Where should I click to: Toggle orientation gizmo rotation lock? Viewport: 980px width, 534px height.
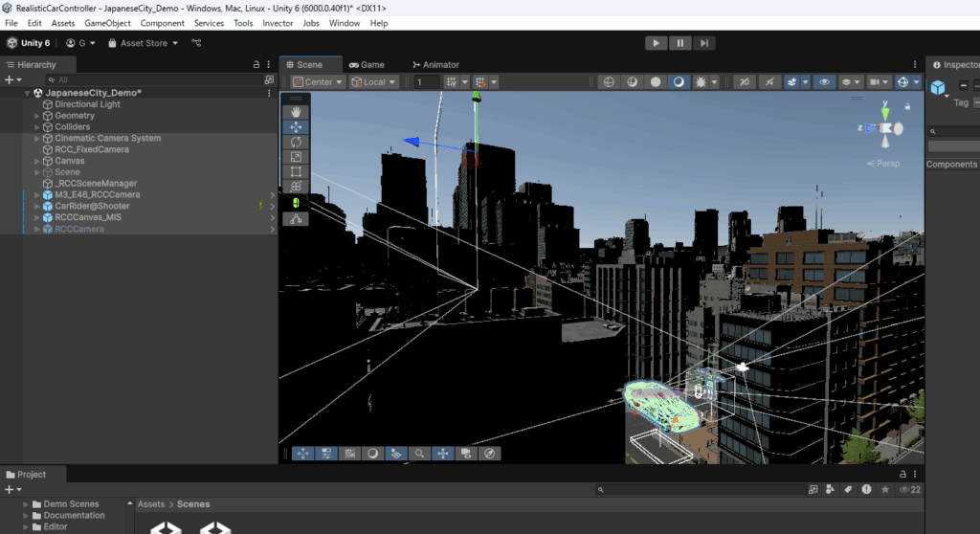pyautogui.click(x=907, y=106)
